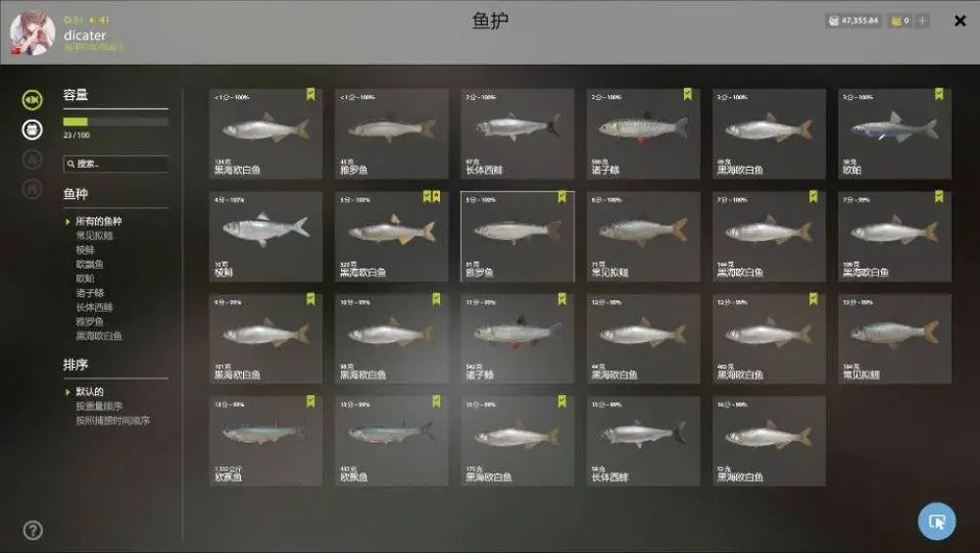Image resolution: width=980 pixels, height=553 pixels.
Task: Click the silver coins balance icon
Action: tap(833, 21)
